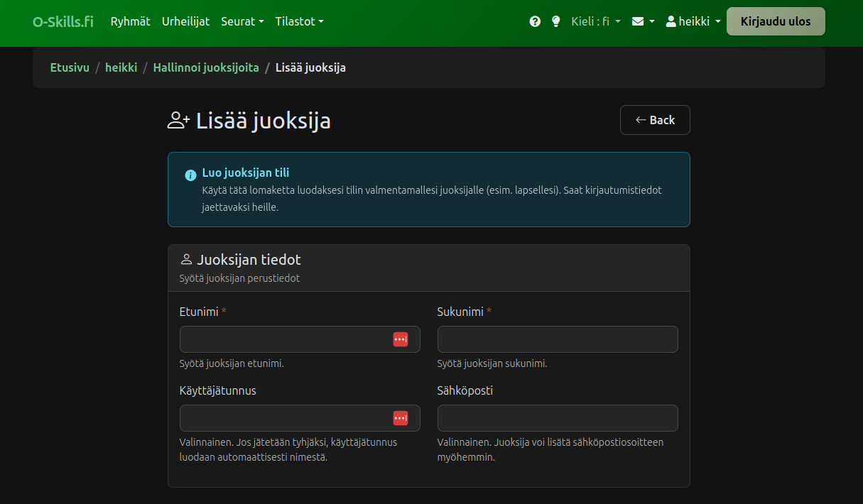Open Hallinnoi juoksijoita from the breadcrumb
The image size is (863, 504).
tap(206, 67)
